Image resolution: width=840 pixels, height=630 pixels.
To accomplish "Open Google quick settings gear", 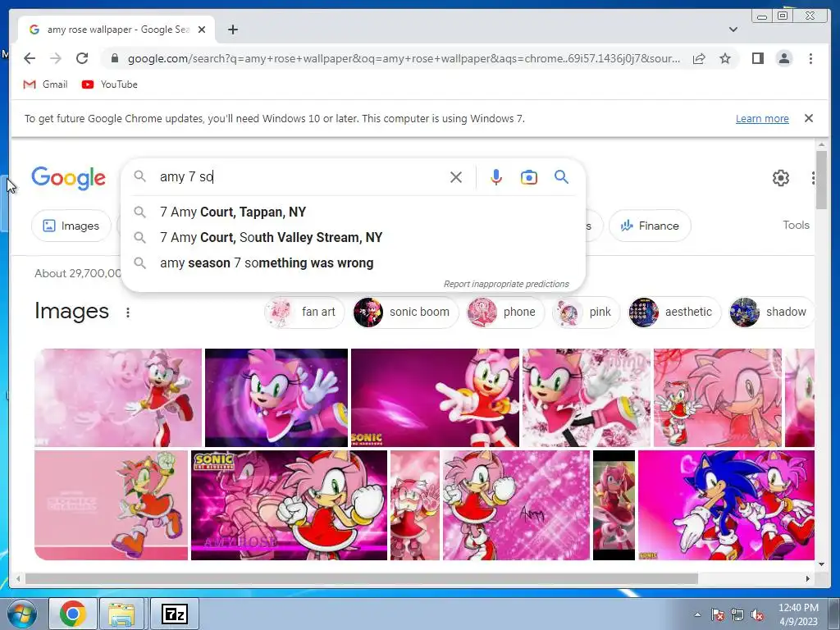I will pos(781,178).
